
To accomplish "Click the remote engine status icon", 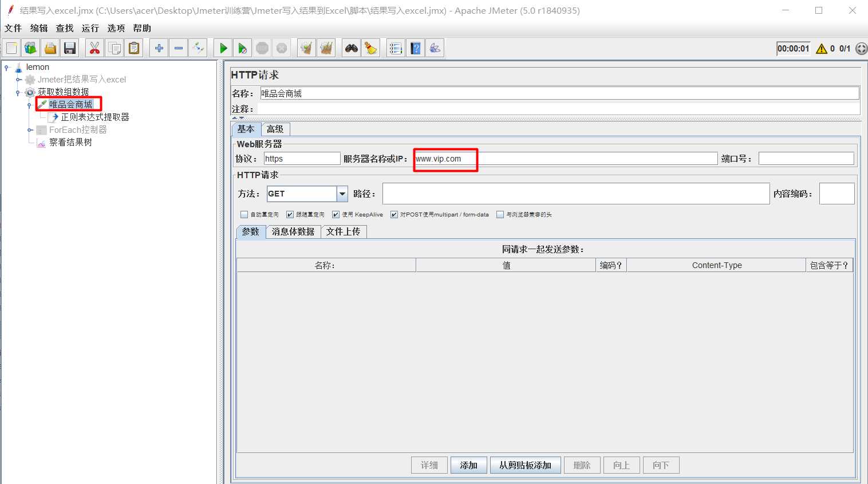I will point(861,49).
